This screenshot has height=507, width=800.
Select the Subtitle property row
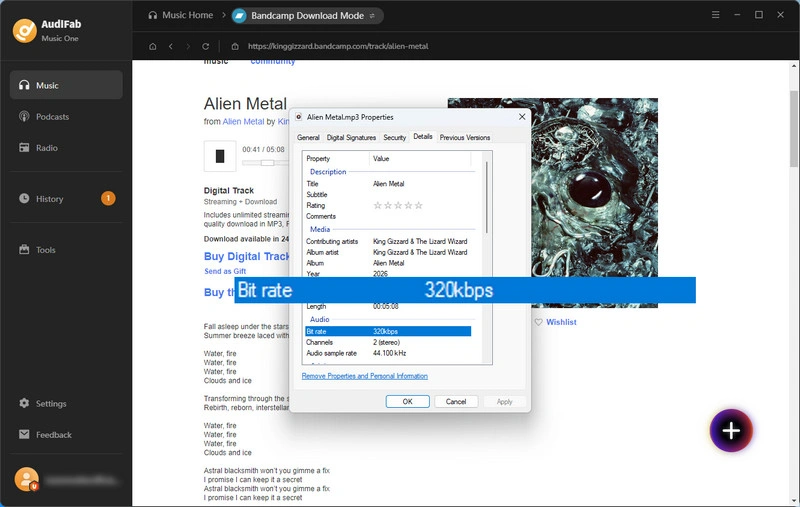point(388,194)
